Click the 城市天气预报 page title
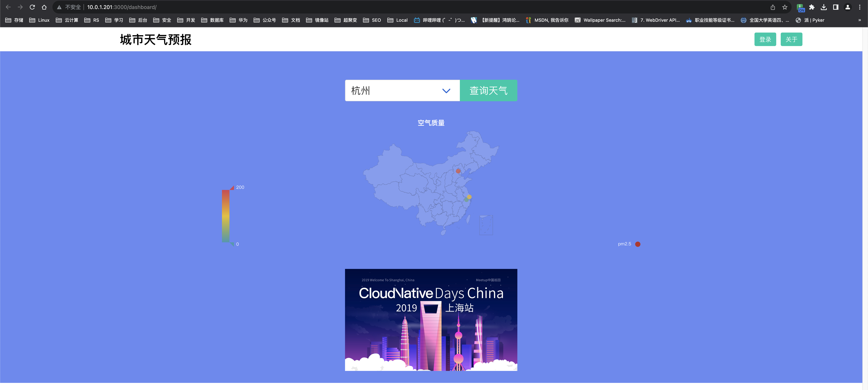The height and width of the screenshot is (390, 868). coord(156,39)
